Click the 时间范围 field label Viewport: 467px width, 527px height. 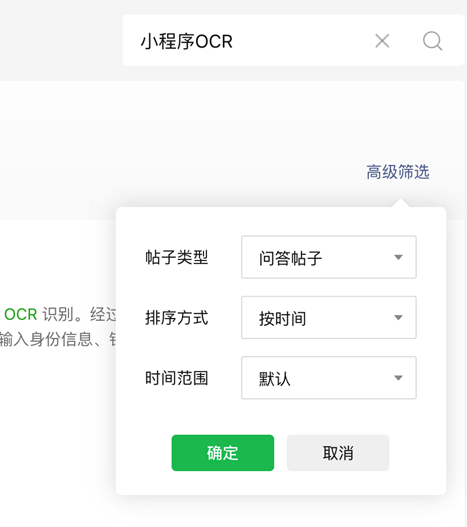[x=177, y=378]
